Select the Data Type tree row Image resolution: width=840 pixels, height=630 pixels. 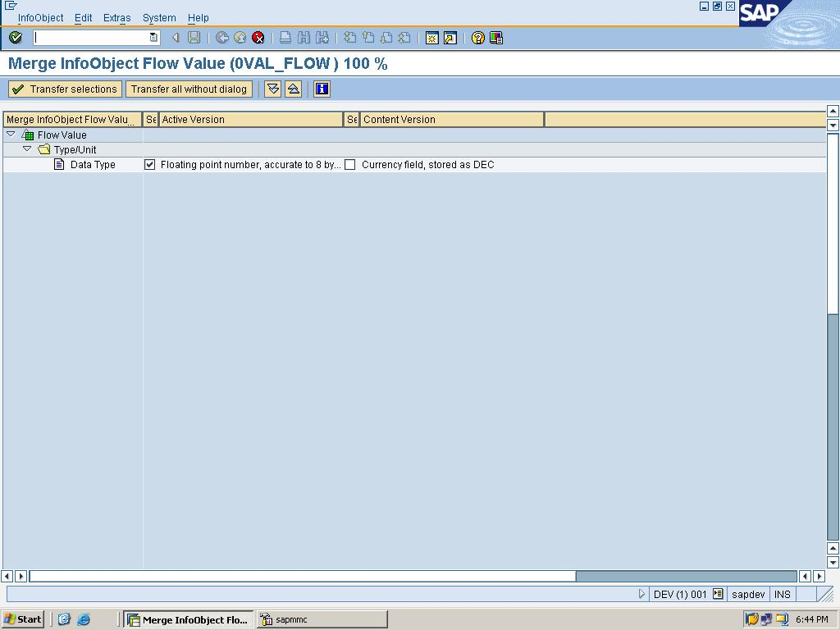click(x=93, y=164)
